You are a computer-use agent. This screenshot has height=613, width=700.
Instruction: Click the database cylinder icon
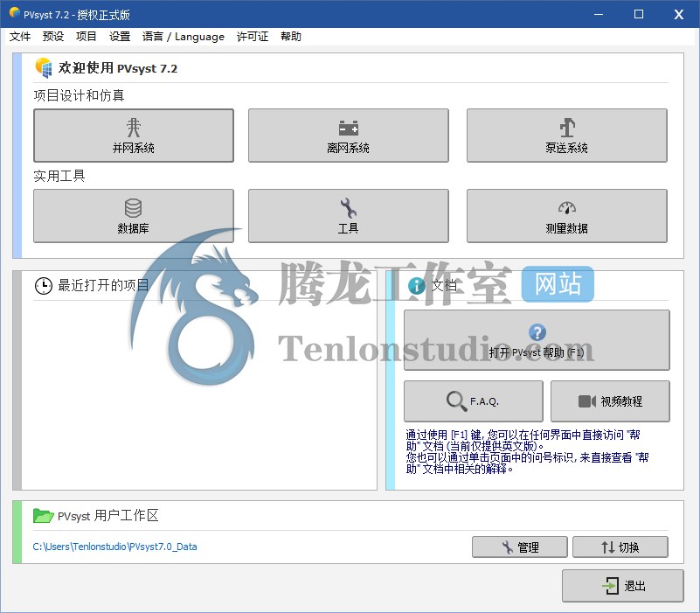point(133,208)
